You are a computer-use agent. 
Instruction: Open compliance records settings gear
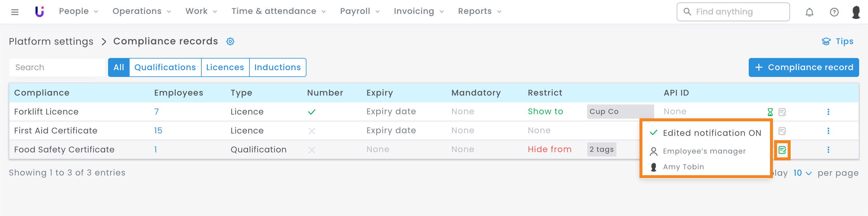coord(230,41)
